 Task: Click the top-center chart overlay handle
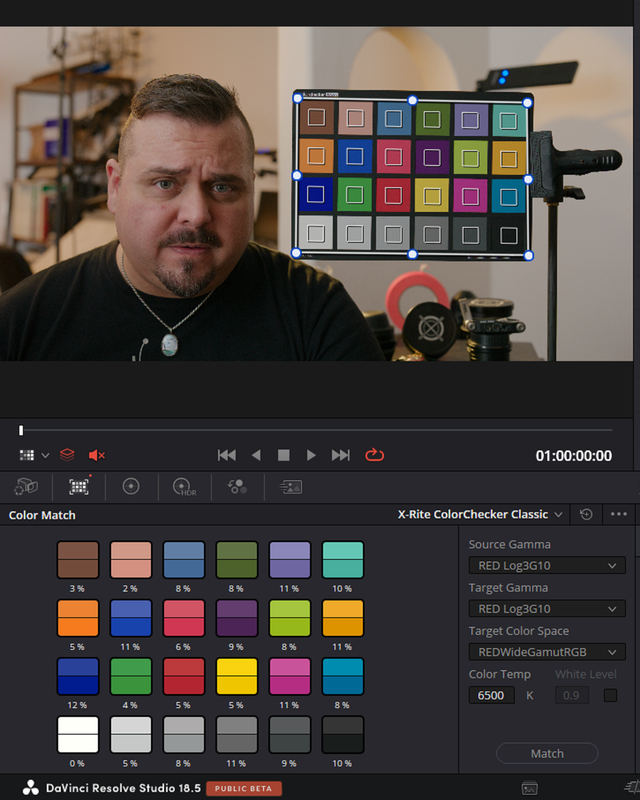pyautogui.click(x=412, y=100)
